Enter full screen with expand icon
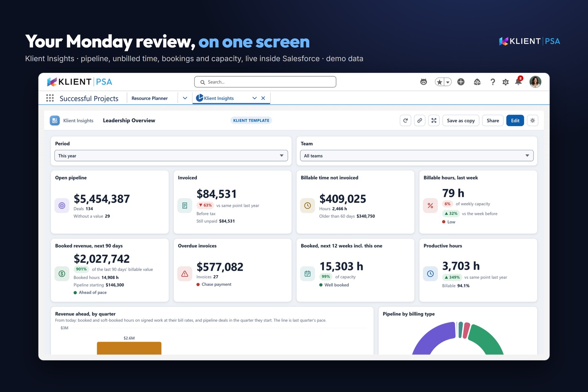588x392 pixels. [x=434, y=120]
